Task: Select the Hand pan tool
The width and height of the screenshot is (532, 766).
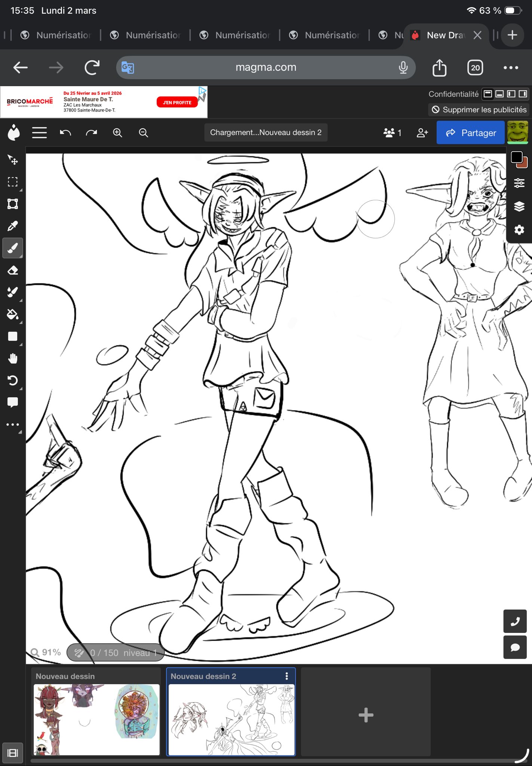Action: point(13,358)
